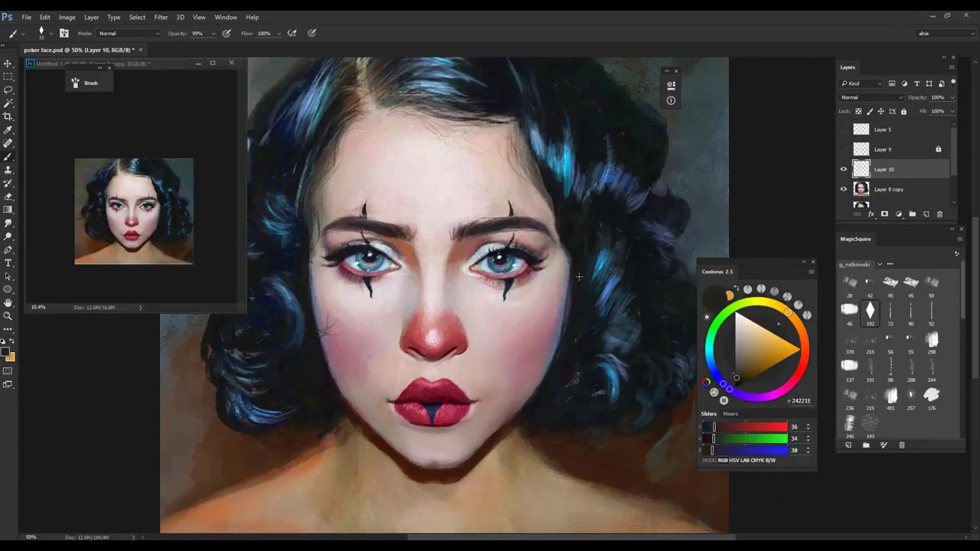Delete brush with MagicSquire trash icon
Screen dimensions: 980x551
(x=902, y=445)
